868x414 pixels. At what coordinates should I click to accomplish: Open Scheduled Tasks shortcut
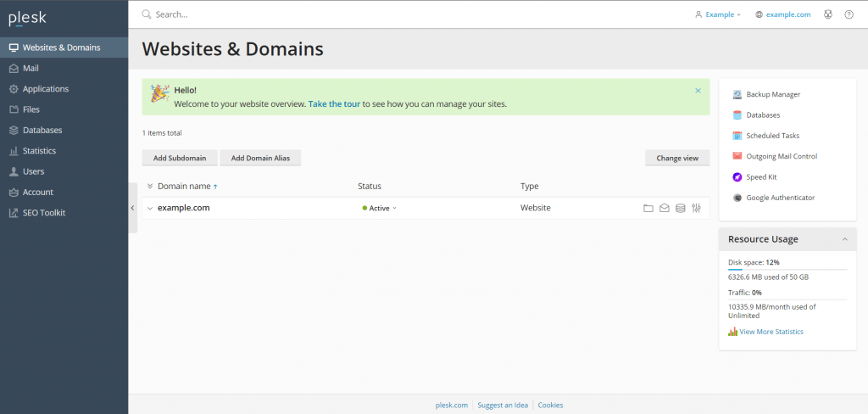pos(766,136)
